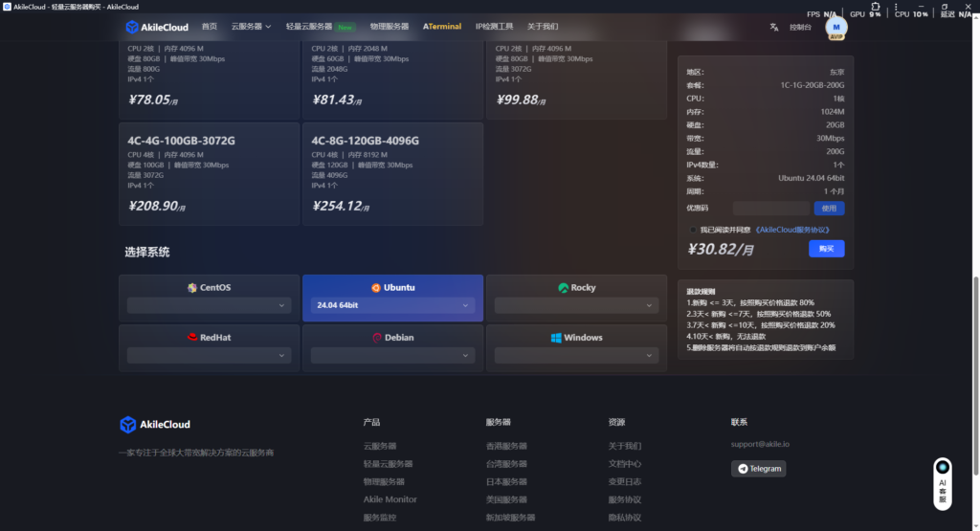Image resolution: width=980 pixels, height=531 pixels.
Task: Open the Ubuntu 24.04 64bit version dropdown
Action: tap(393, 305)
